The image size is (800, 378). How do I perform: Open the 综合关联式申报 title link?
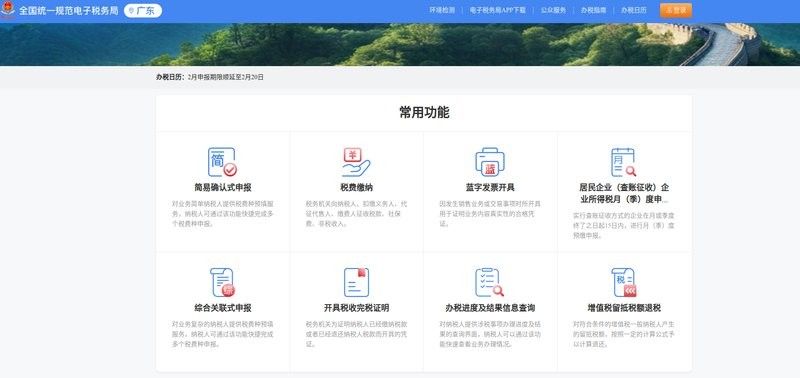point(222,308)
